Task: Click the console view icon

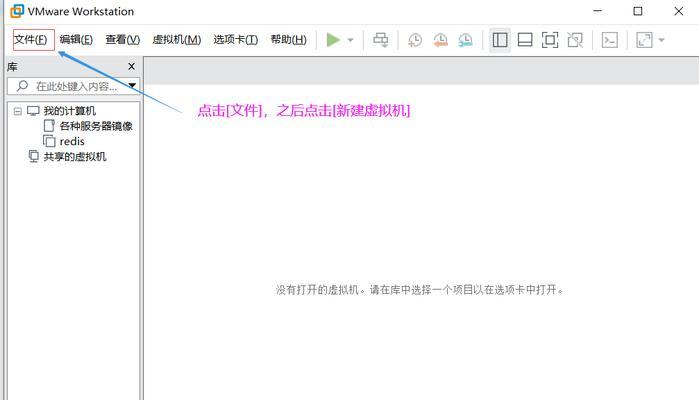Action: (609, 40)
